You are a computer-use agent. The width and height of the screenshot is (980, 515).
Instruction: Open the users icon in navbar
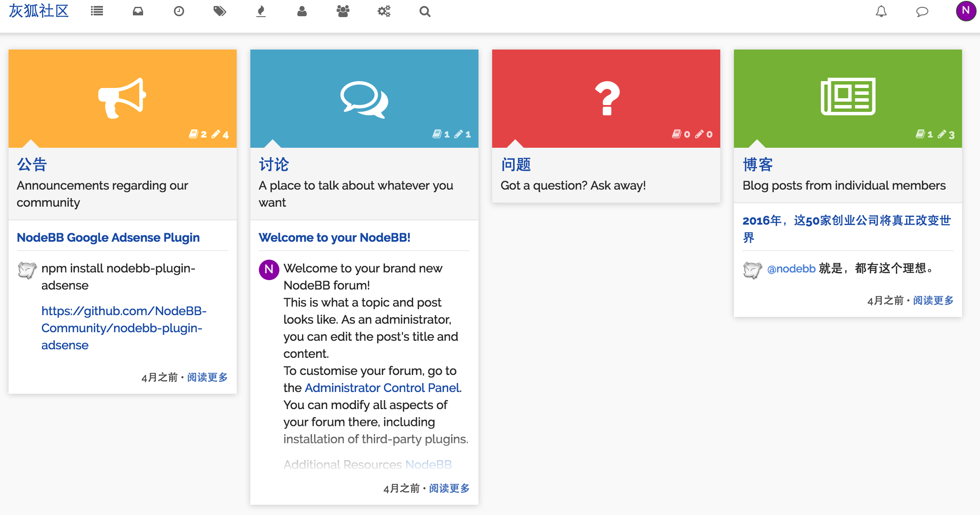click(x=302, y=12)
